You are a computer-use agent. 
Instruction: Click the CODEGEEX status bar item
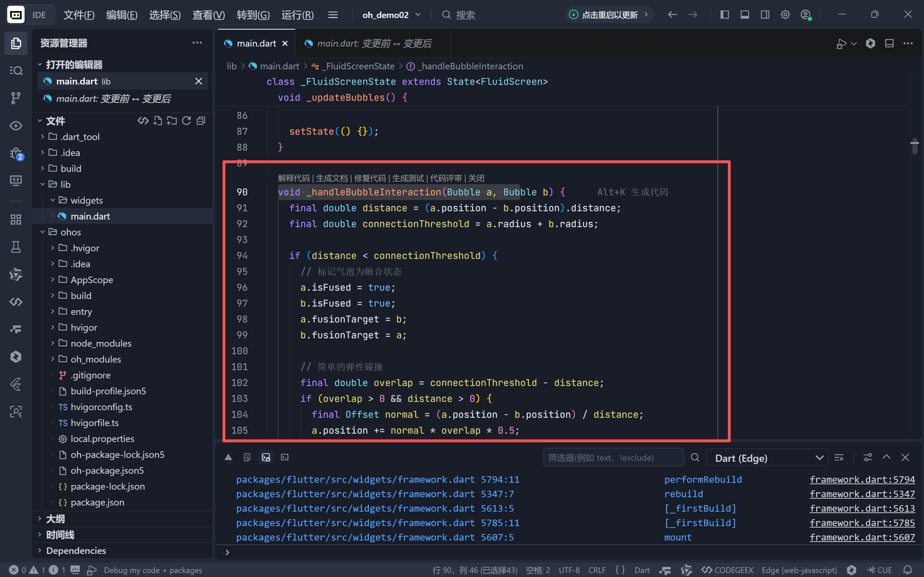click(727, 570)
